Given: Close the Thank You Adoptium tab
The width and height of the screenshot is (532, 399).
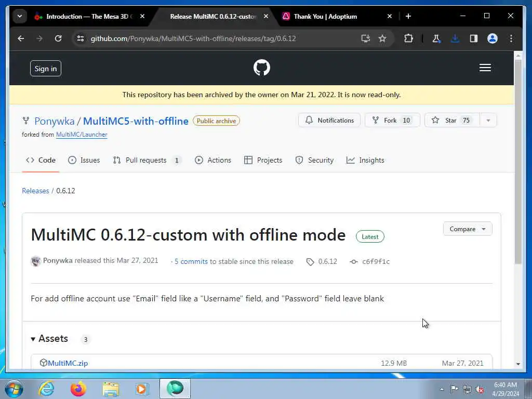Looking at the screenshot, I should (x=390, y=16).
